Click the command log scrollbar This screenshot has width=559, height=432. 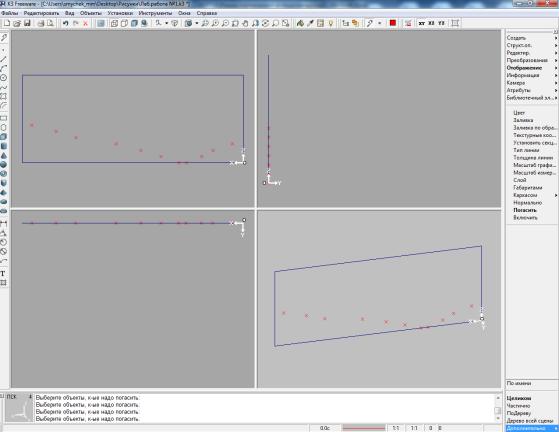(498, 408)
